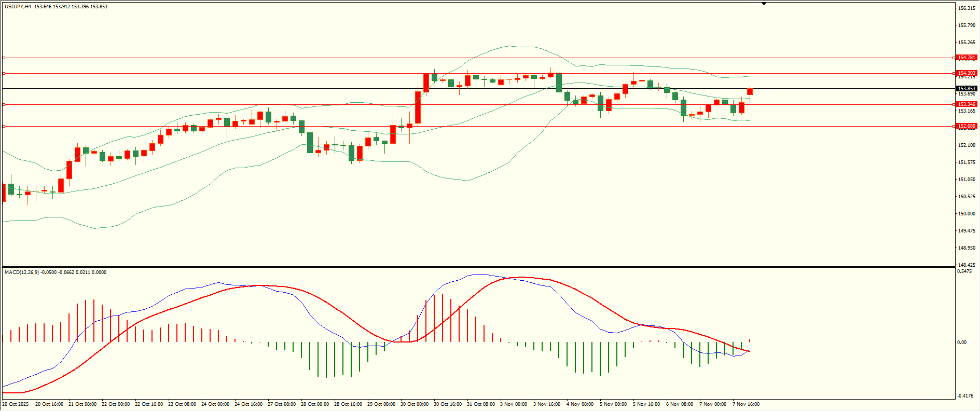
Task: Select left anchor square of 153.346 line
Action: (x=4, y=104)
